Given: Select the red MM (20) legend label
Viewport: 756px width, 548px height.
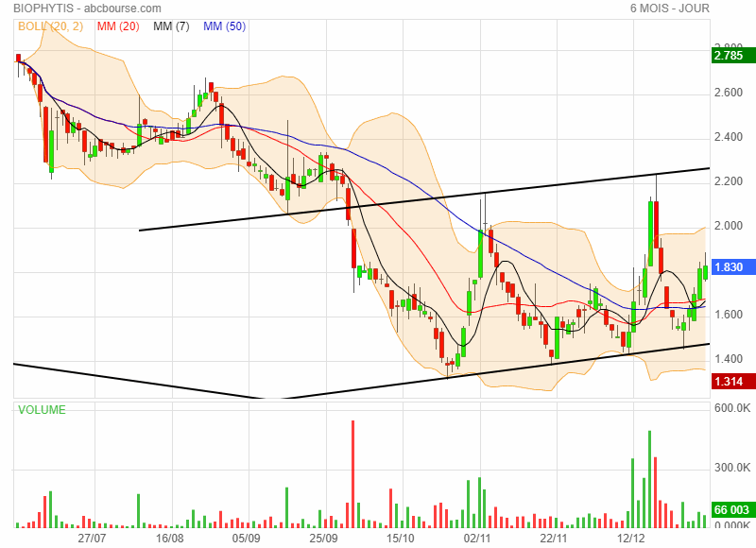Looking at the screenshot, I should coord(118,26).
